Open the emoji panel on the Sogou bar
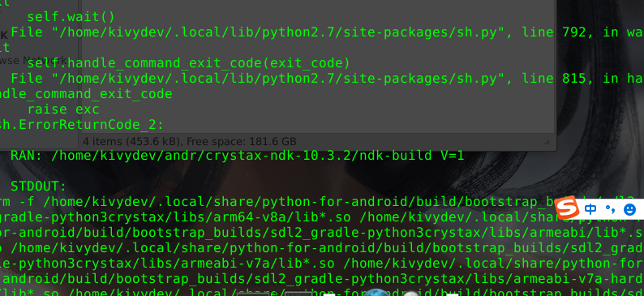The image size is (644, 296). [629, 210]
